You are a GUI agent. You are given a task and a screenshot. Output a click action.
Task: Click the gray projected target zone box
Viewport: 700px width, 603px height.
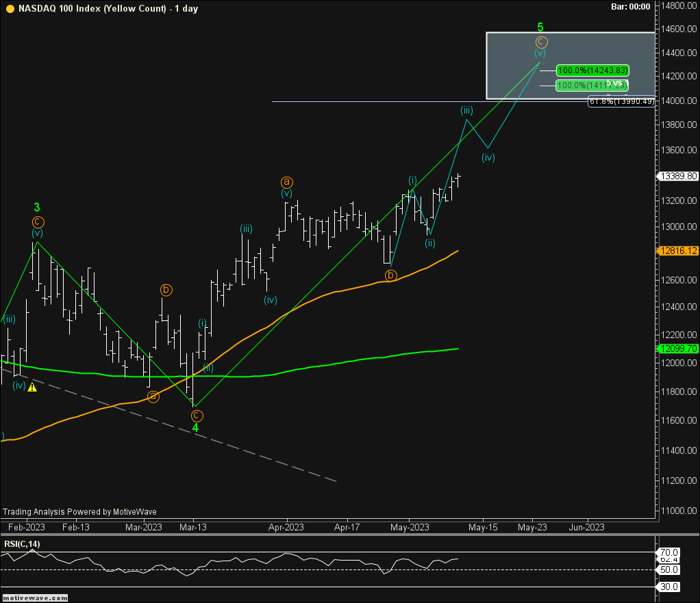571,66
